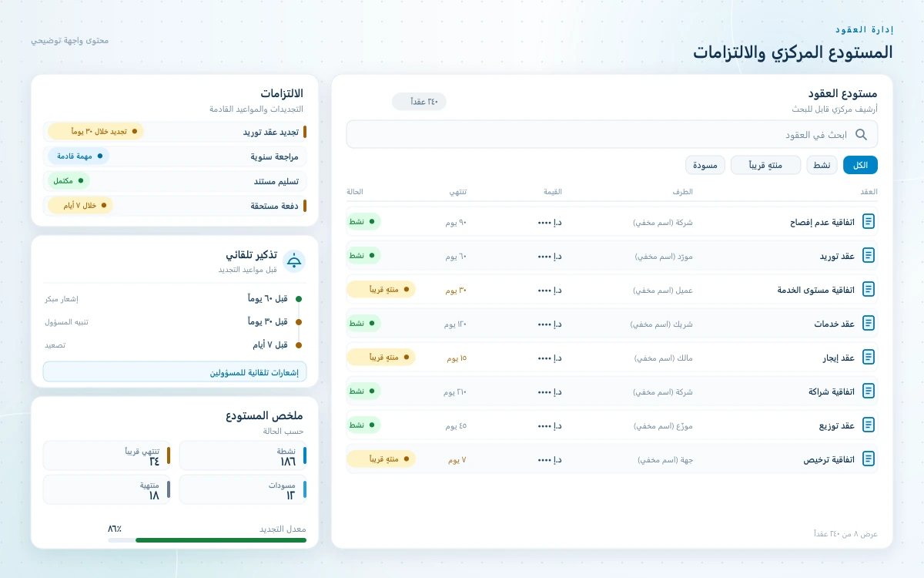
Task: Click the قبل ٣٠ يوماً reminder step
Action: point(267,321)
